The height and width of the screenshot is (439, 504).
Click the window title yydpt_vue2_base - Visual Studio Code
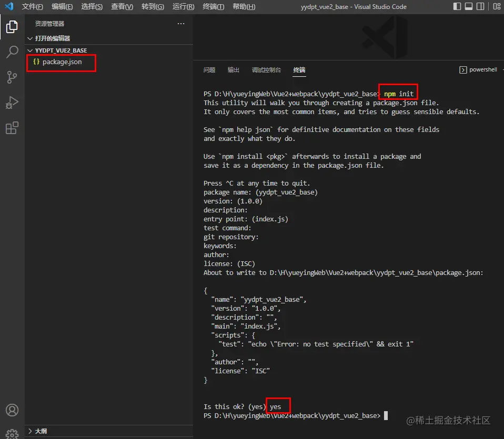(x=354, y=7)
